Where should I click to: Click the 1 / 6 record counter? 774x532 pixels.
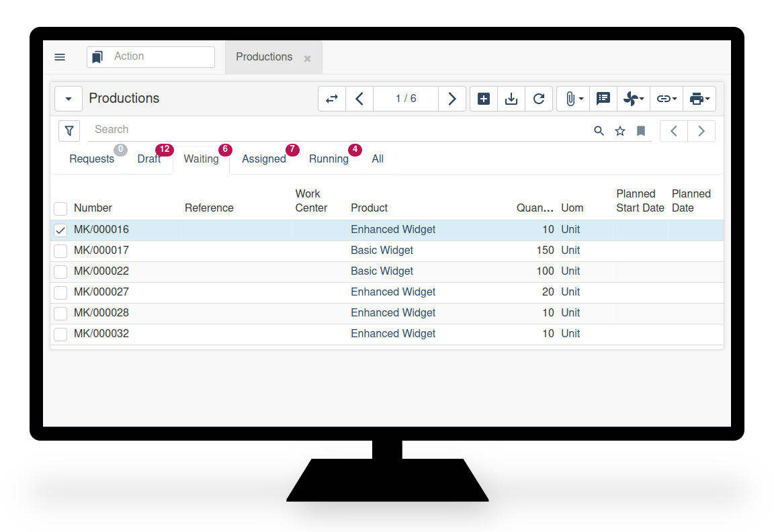click(x=406, y=99)
